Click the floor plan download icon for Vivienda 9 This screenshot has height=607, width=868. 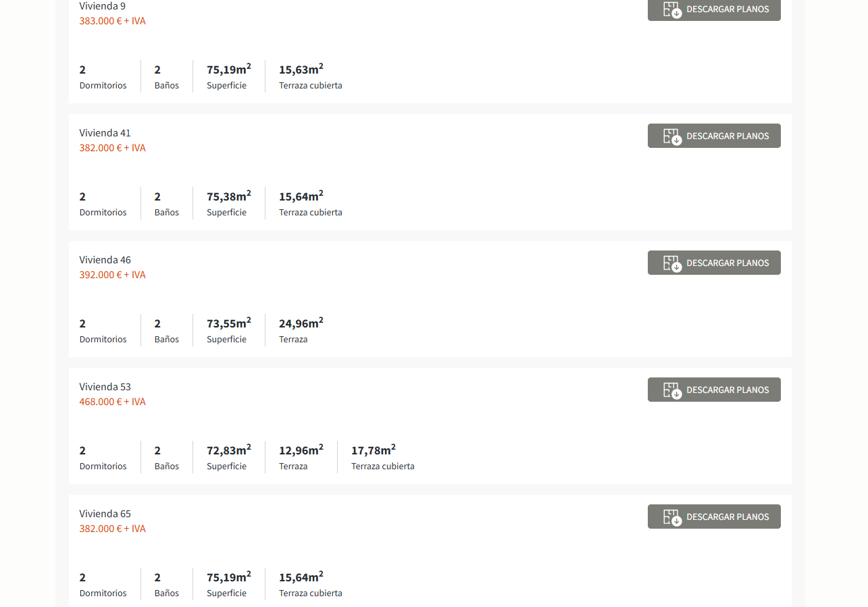(672, 9)
